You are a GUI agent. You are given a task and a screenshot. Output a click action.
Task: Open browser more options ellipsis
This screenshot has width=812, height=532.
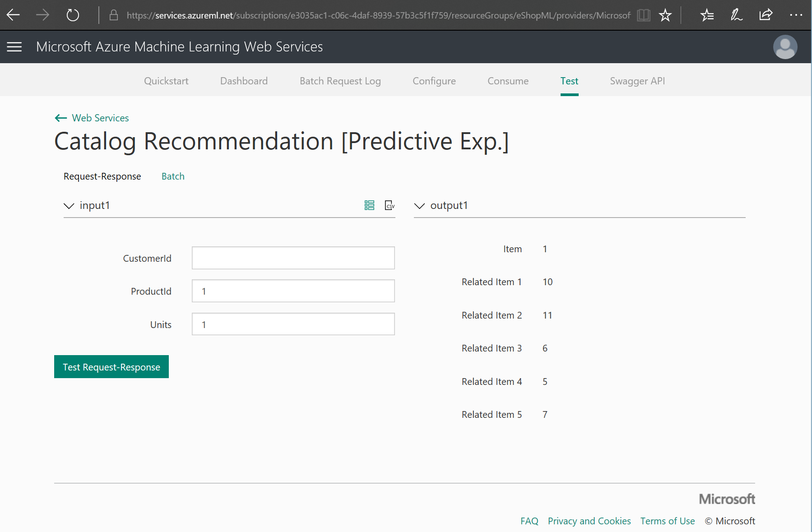click(796, 15)
